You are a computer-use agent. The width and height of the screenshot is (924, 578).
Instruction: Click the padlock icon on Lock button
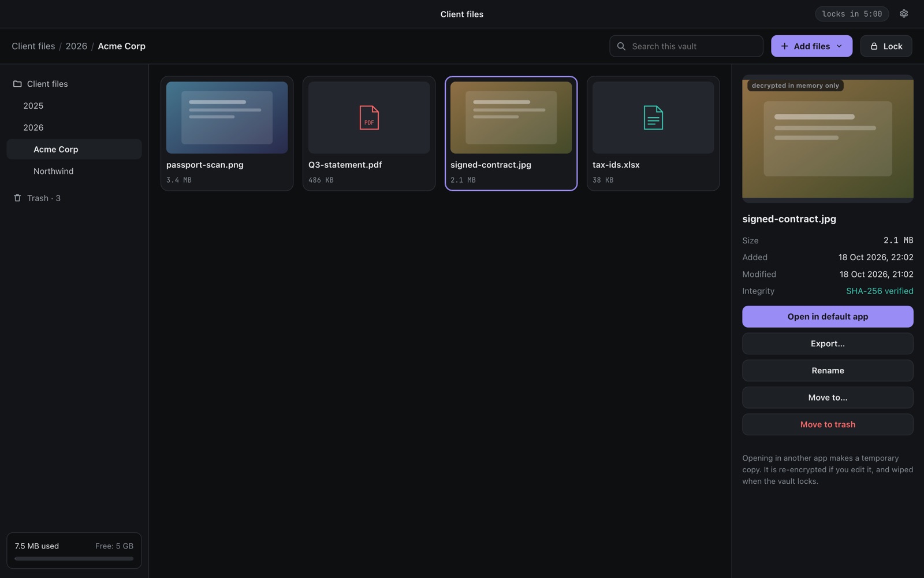(874, 46)
